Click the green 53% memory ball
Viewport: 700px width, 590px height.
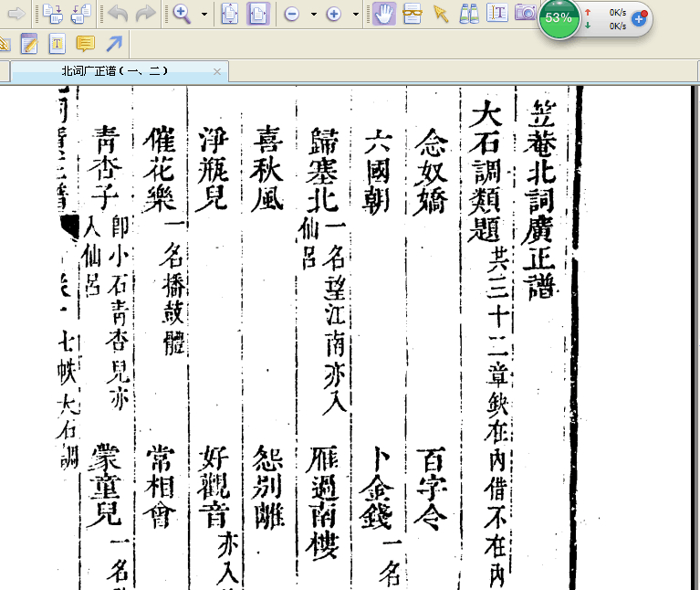click(x=558, y=18)
